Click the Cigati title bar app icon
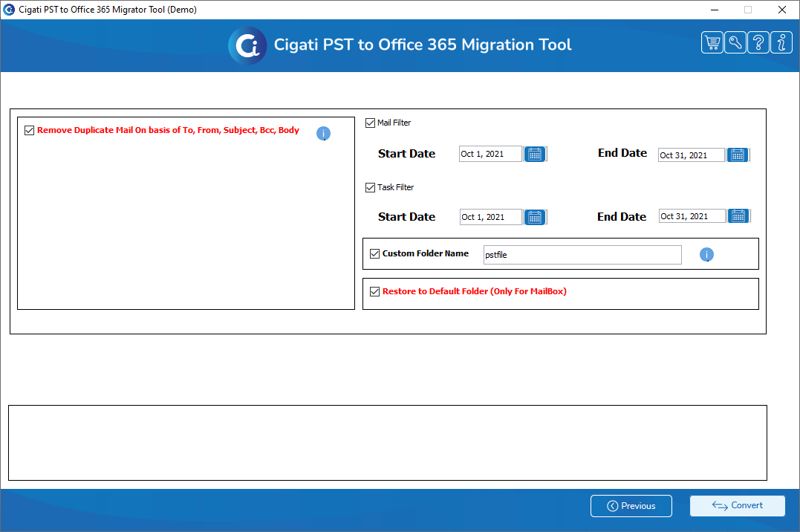Viewport: 800px width, 532px height. coord(9,10)
